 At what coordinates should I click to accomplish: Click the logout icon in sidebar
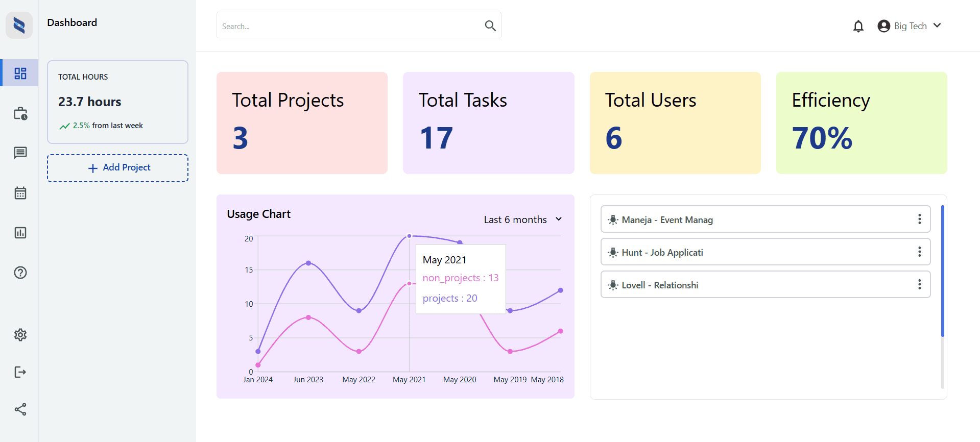20,372
